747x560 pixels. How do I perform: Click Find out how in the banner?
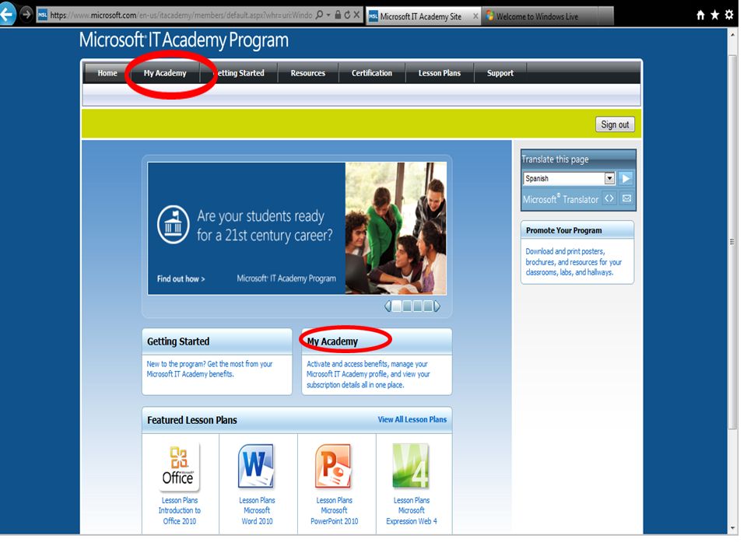click(181, 279)
